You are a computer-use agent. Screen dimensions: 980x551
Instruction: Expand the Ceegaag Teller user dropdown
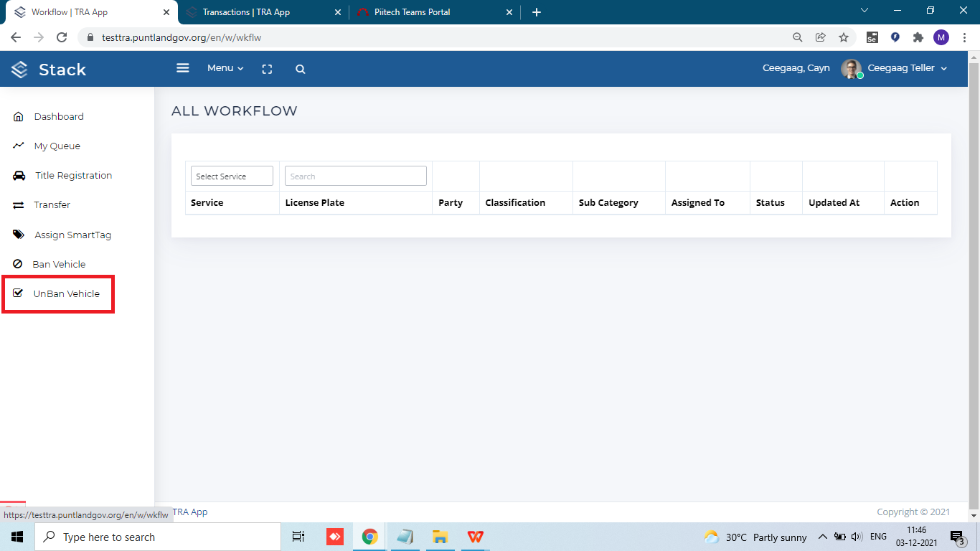tap(908, 68)
